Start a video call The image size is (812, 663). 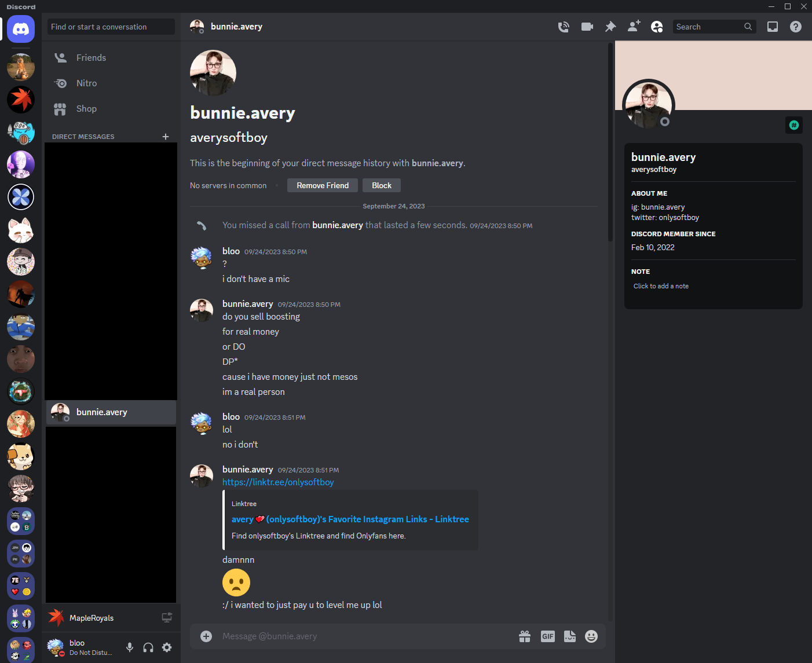point(587,27)
